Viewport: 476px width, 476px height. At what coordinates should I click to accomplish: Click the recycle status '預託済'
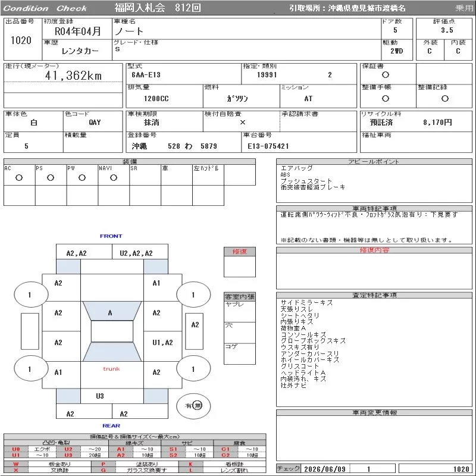(381, 123)
